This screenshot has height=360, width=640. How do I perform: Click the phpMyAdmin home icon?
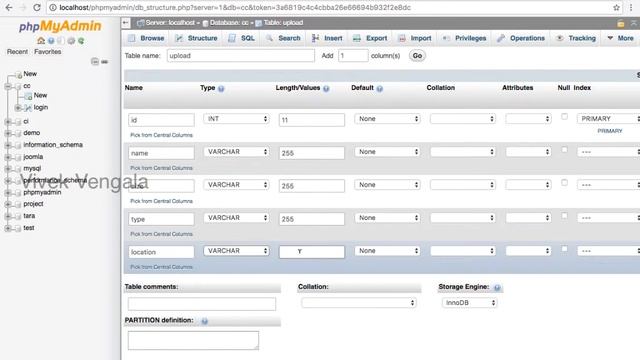[x=41, y=40]
